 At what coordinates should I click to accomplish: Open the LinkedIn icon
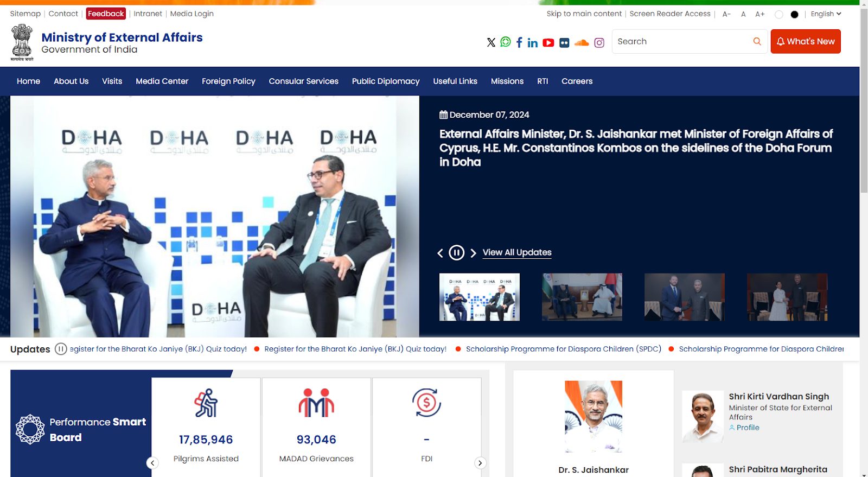click(x=533, y=42)
